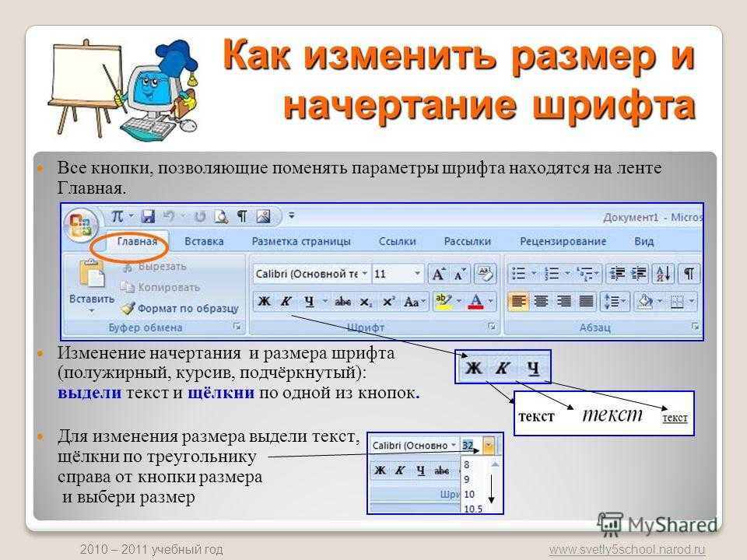The width and height of the screenshot is (747, 560).
Task: Click the Save floppy disk icon
Action: pyautogui.click(x=148, y=217)
